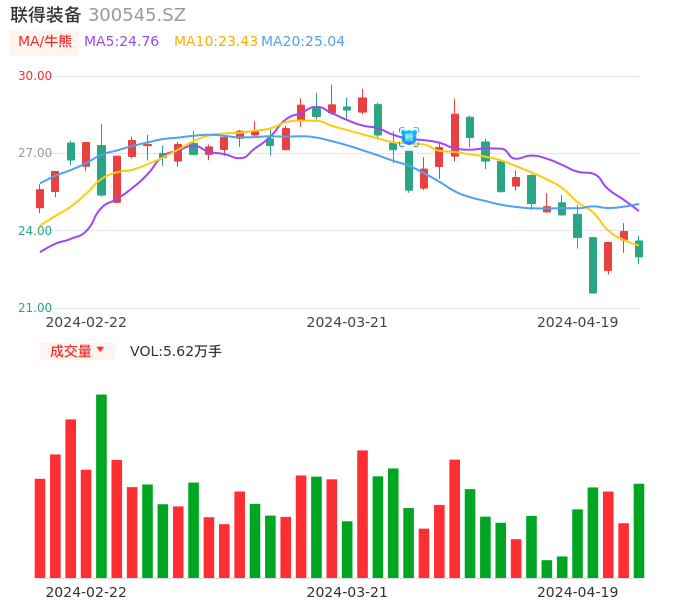Select the lowest green candlestick near 21.00
Viewport: 686px width, 606px height.
coord(593,265)
